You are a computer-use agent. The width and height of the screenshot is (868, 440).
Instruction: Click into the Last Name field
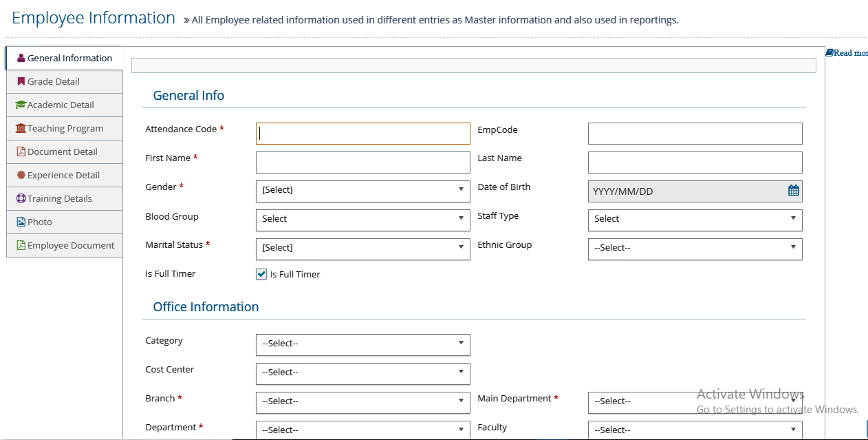695,163
